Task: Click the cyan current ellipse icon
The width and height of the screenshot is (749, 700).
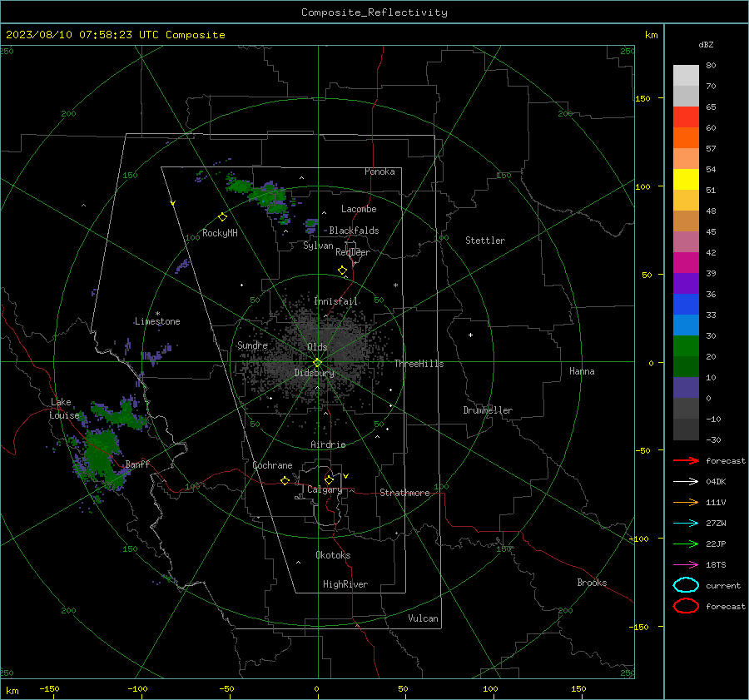Action: pyautogui.click(x=686, y=585)
